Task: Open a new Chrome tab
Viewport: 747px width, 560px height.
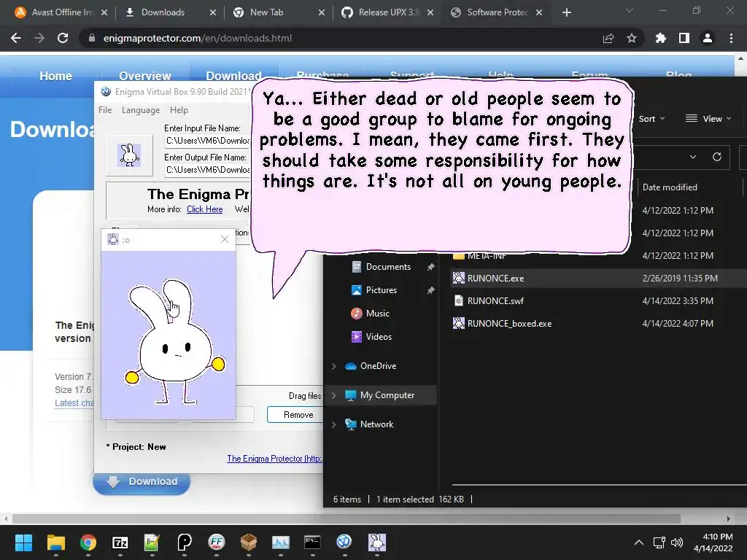Action: (x=566, y=12)
